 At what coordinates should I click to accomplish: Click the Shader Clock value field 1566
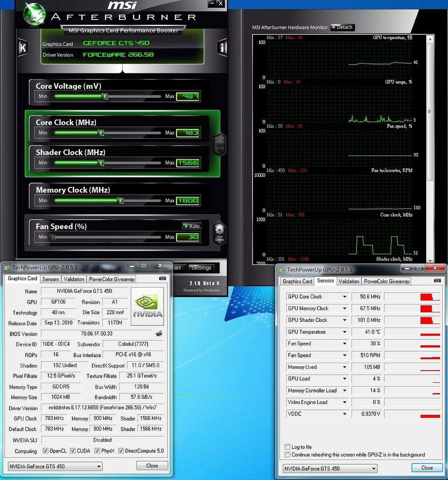[x=188, y=163]
